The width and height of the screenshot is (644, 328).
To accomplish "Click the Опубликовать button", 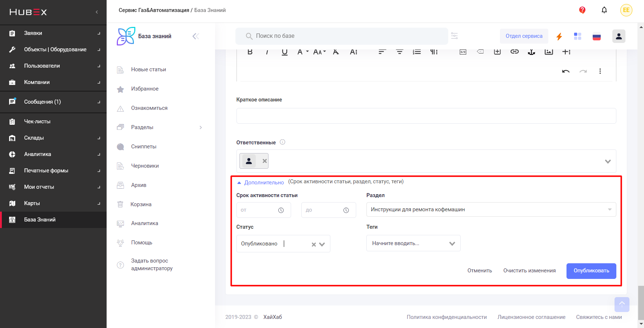I will pyautogui.click(x=591, y=271).
